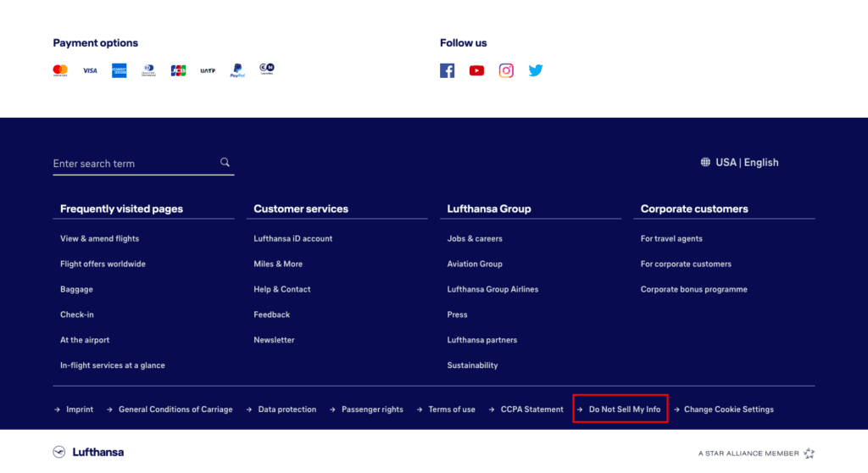Focus the Enter search term field
The image size is (868, 473).
143,164
